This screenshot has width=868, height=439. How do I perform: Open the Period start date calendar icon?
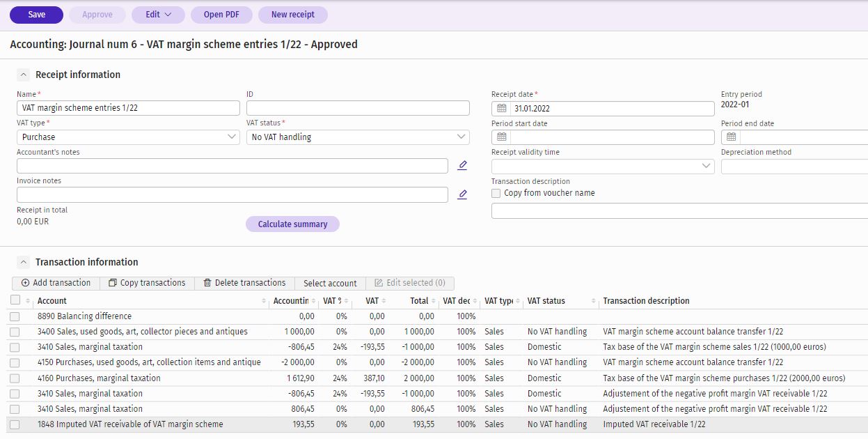pyautogui.click(x=501, y=137)
